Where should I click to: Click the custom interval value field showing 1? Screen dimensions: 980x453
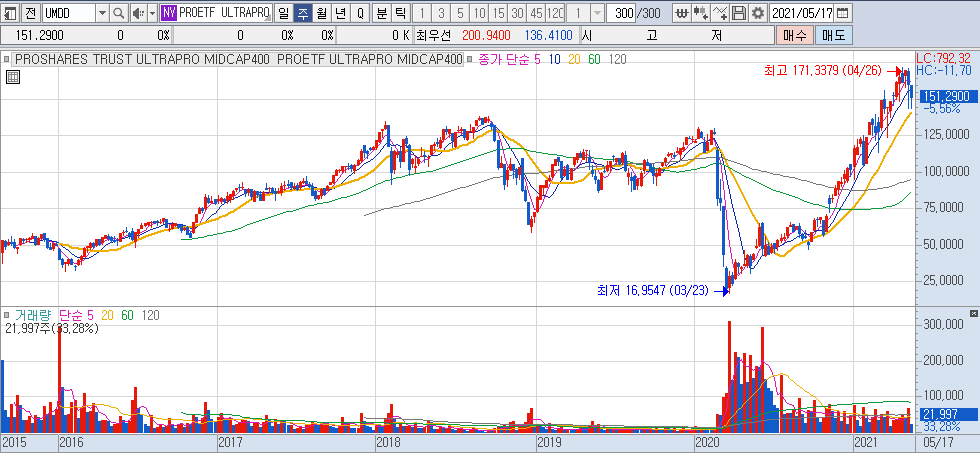pos(578,12)
